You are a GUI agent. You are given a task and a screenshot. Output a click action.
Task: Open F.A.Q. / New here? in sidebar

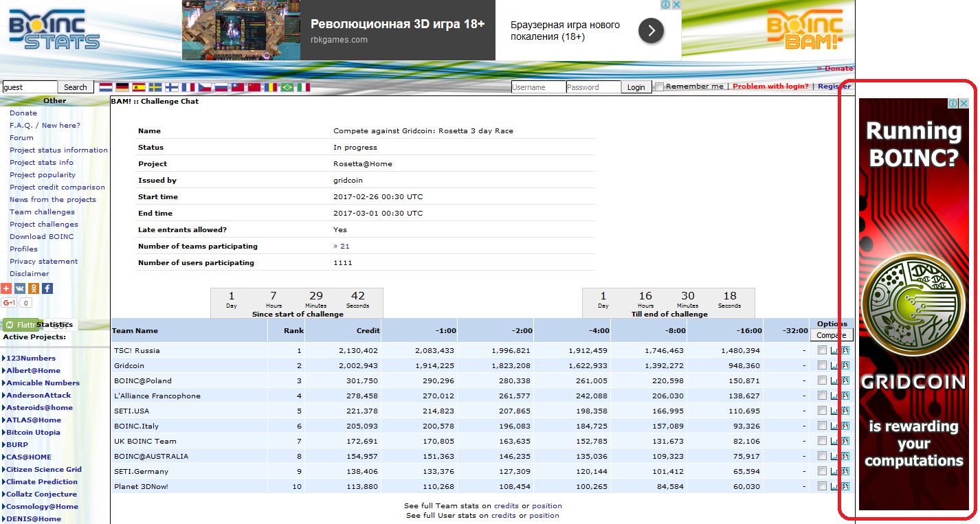(45, 125)
